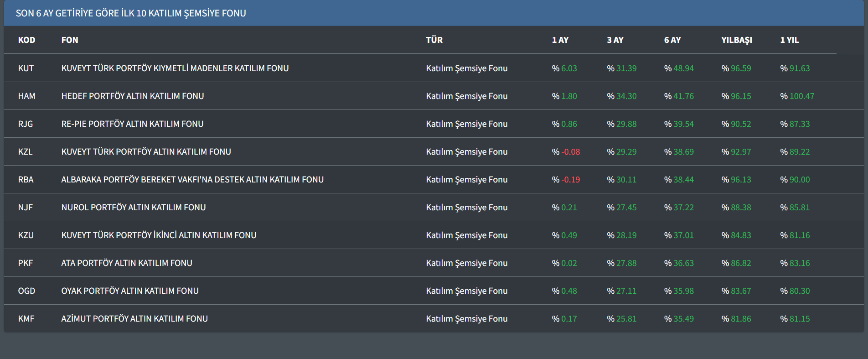This screenshot has height=359, width=868.
Task: Open Albaraka Bereket Vakfı'na Destek fund
Action: click(x=192, y=180)
